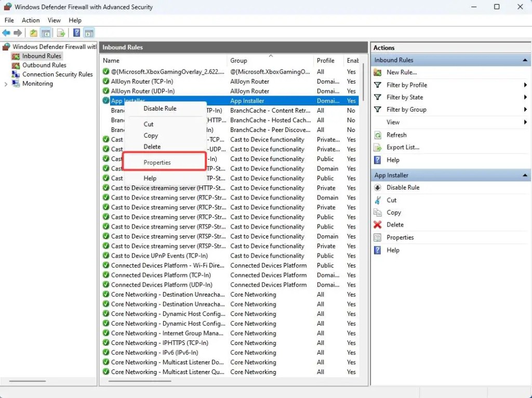Image resolution: width=532 pixels, height=398 pixels.
Task: Click the Disable Rule icon under App Installer
Action: (x=378, y=187)
